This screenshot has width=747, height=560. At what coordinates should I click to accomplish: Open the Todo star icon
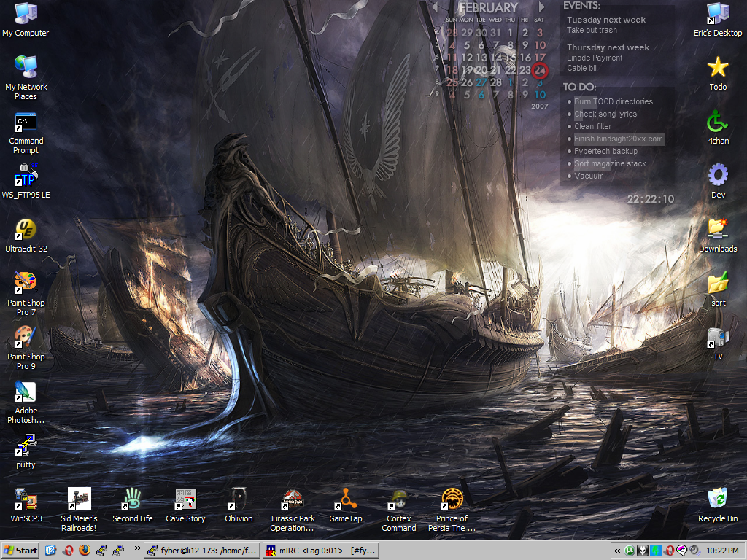tap(718, 74)
